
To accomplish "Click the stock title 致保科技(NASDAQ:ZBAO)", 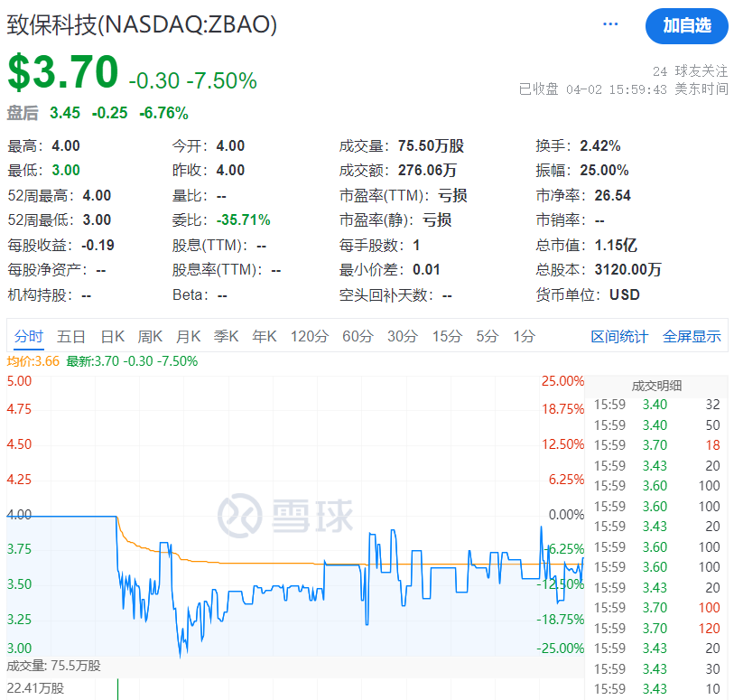I will tap(142, 24).
